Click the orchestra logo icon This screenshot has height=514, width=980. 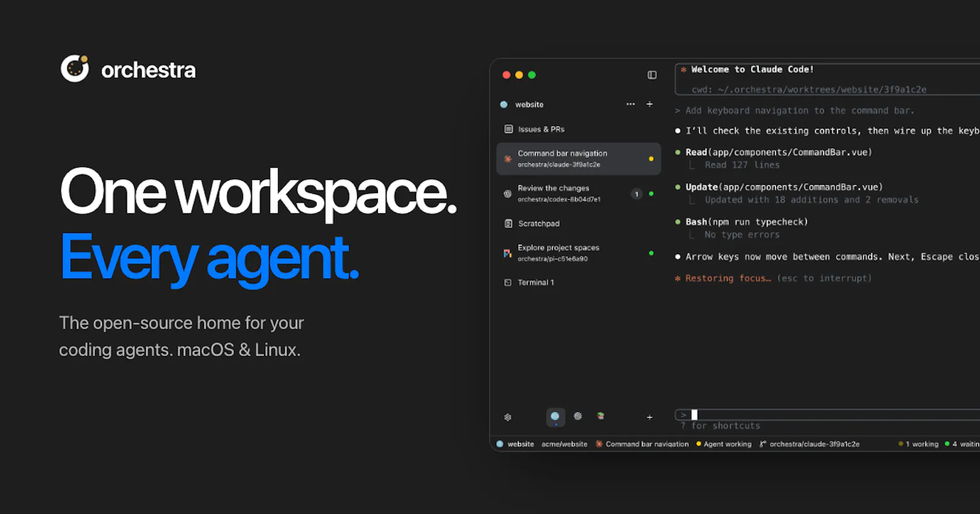pos(75,69)
